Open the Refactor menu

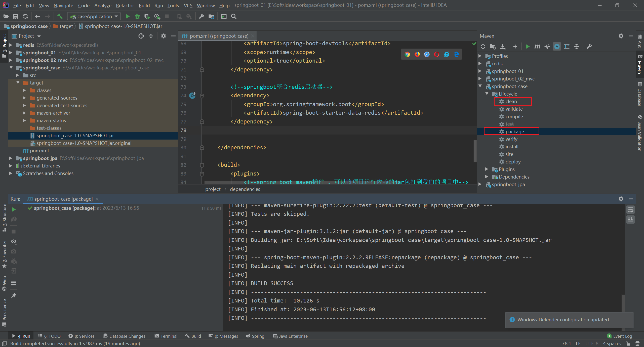125,5
